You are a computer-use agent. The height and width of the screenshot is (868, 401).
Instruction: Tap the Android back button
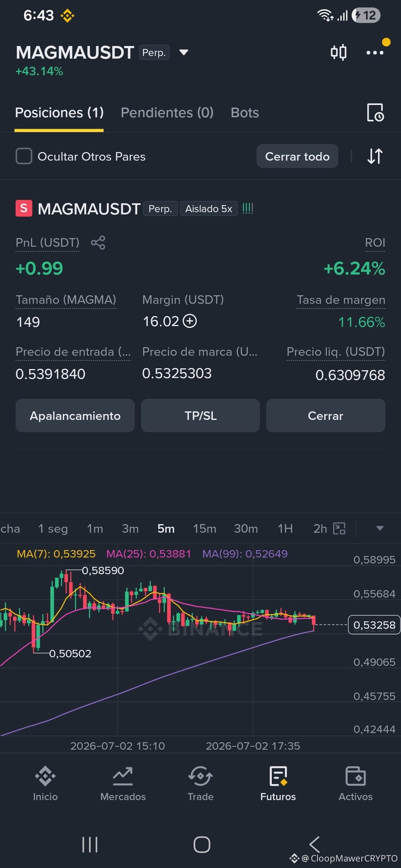[x=314, y=845]
